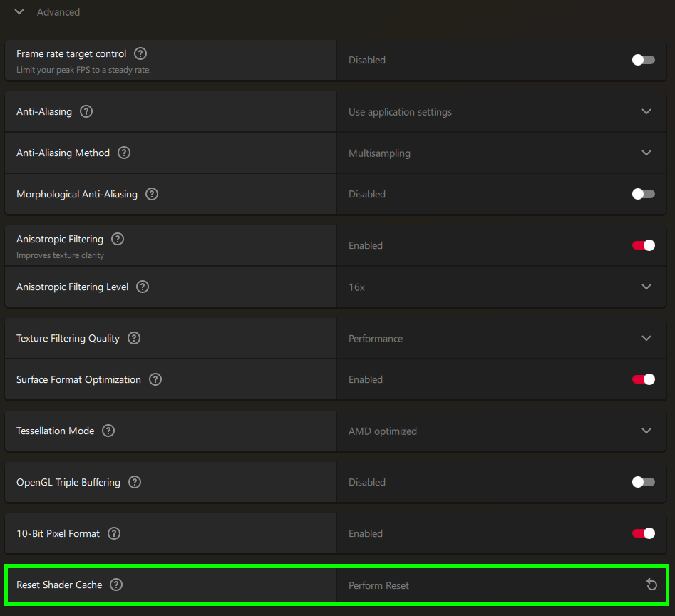Viewport: 675px width, 616px height.
Task: Click the Disabled status of Frame rate target control
Action: (x=367, y=61)
